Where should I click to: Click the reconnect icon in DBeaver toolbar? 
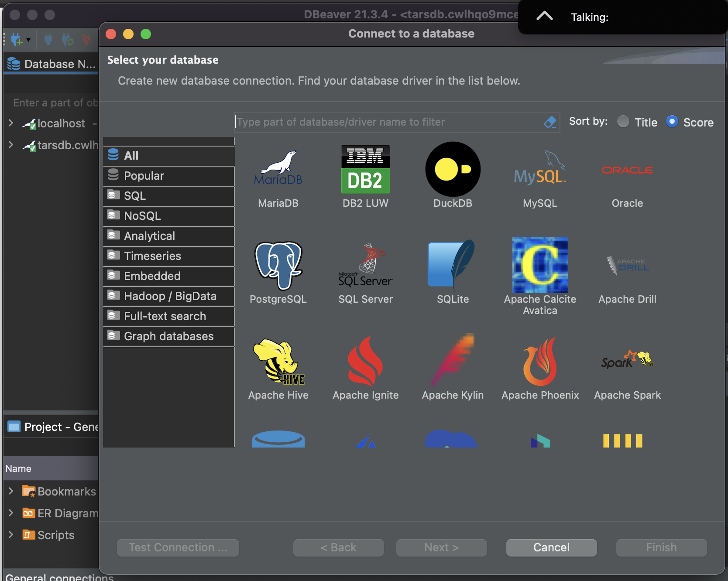click(68, 40)
